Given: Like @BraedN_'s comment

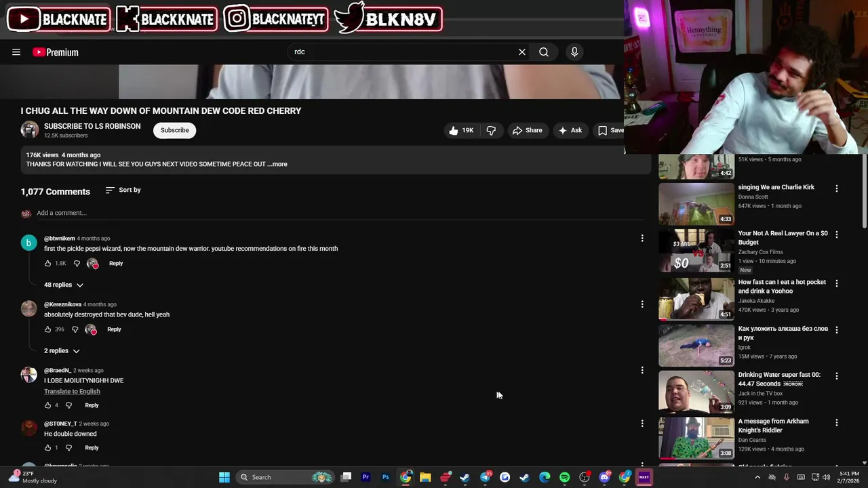Looking at the screenshot, I should [47, 405].
